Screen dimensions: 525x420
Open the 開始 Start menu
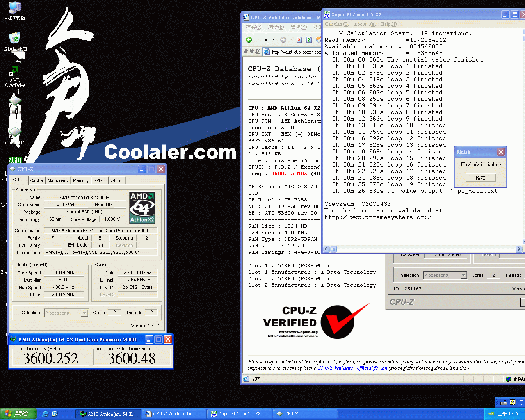tap(18, 414)
